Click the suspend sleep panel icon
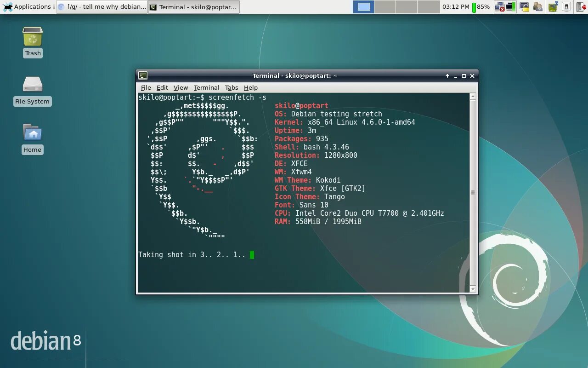 553,6
